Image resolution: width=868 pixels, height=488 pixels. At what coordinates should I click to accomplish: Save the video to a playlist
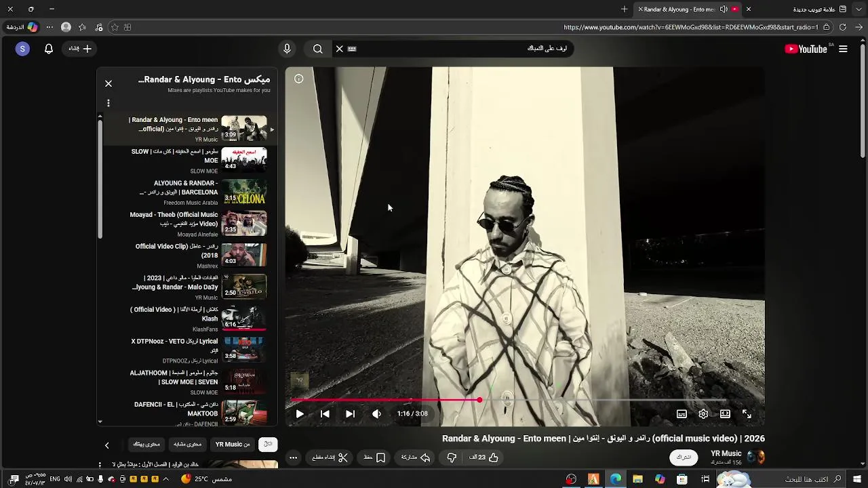coord(374,457)
